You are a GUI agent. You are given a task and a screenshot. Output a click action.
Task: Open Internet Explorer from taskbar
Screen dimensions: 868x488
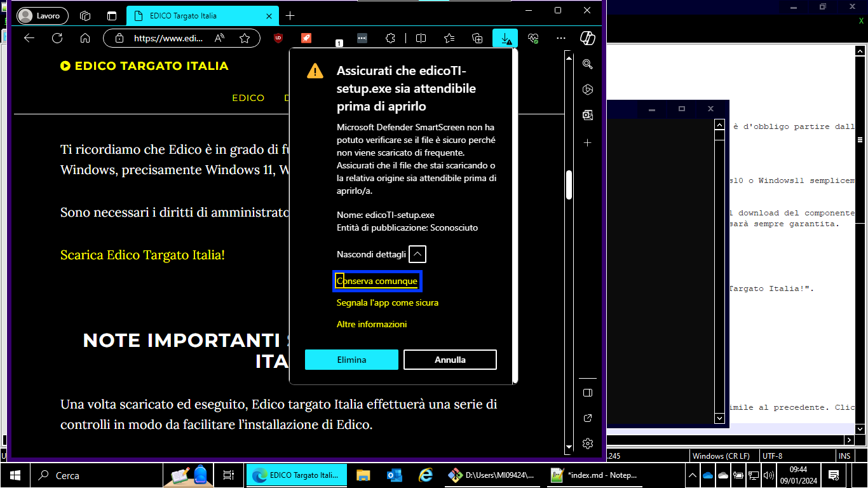click(426, 475)
